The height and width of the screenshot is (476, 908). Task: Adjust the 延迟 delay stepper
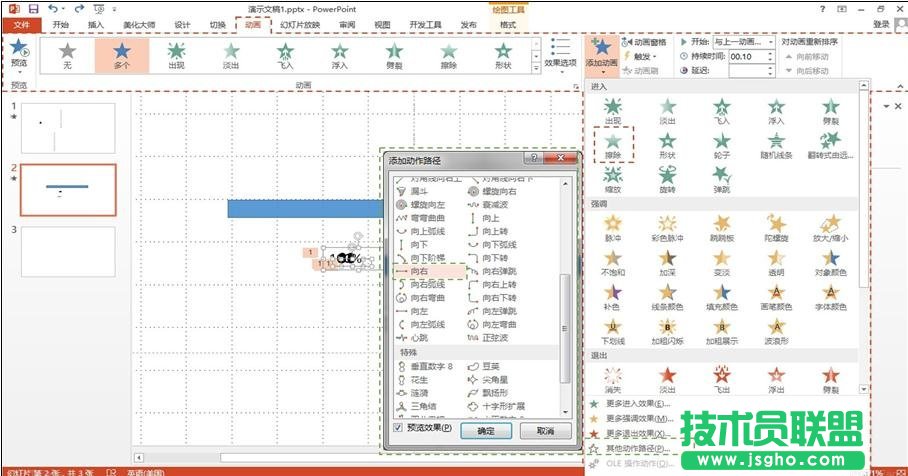[770, 71]
